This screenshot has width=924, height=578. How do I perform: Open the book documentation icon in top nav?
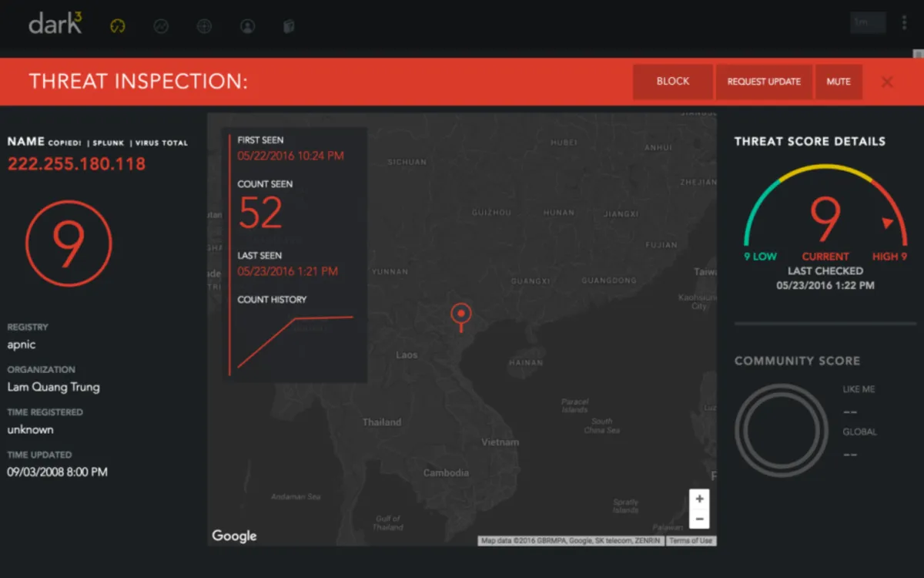(290, 26)
